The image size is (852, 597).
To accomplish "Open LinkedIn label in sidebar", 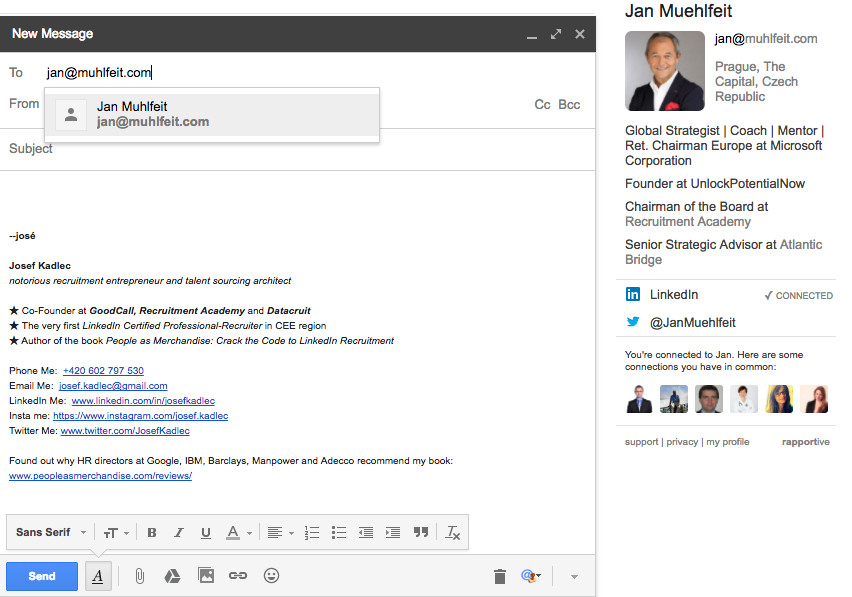I will [x=674, y=294].
